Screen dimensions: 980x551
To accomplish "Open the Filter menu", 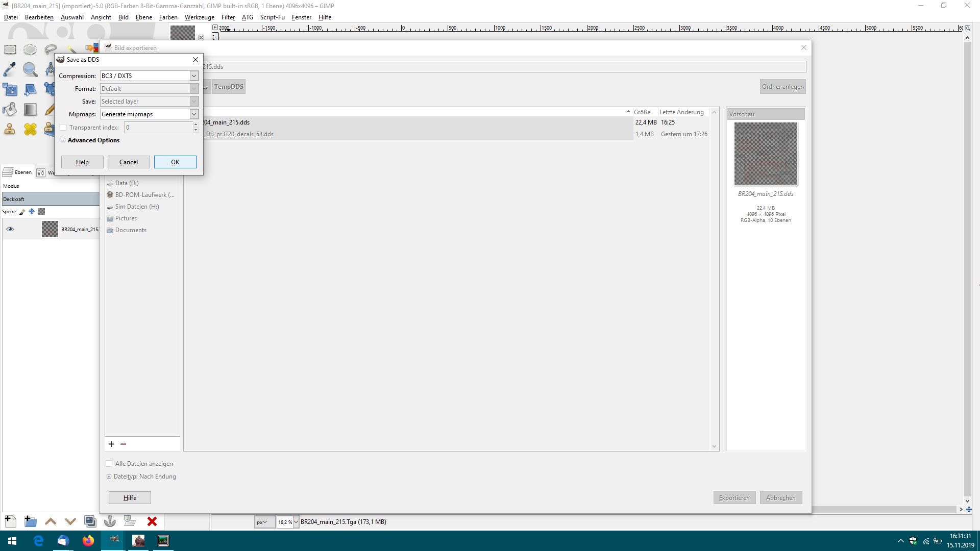I will pyautogui.click(x=228, y=17).
